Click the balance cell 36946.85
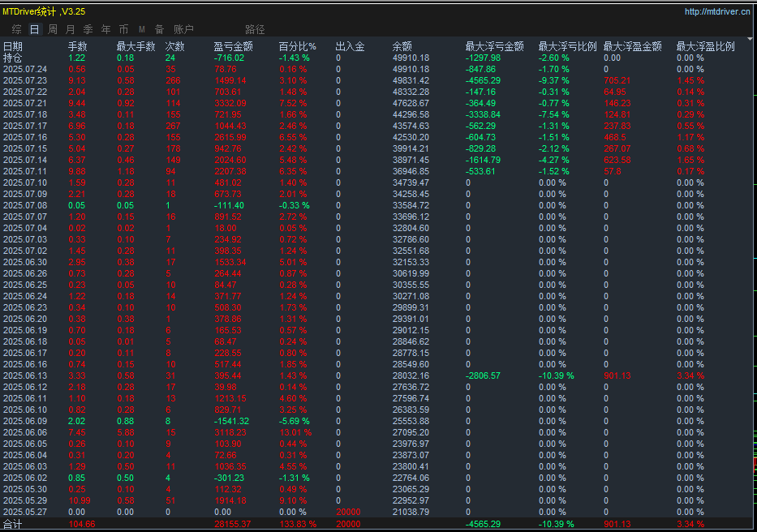 click(411, 171)
